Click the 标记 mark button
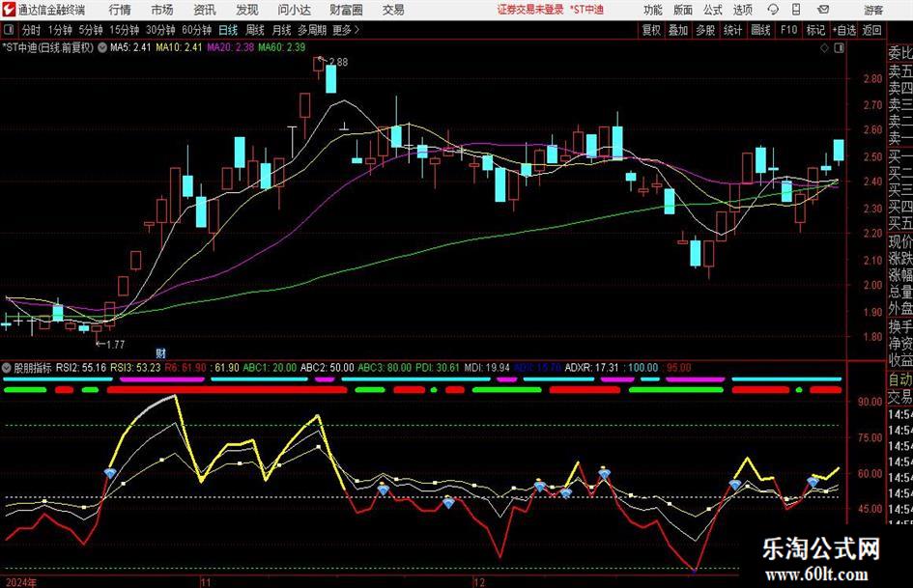Image resolution: width=913 pixels, height=588 pixels. tap(815, 30)
